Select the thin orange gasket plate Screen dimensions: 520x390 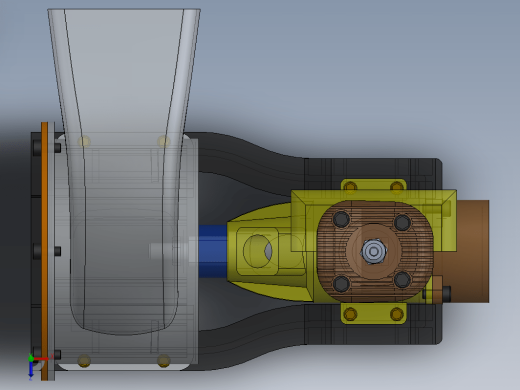click(45, 251)
